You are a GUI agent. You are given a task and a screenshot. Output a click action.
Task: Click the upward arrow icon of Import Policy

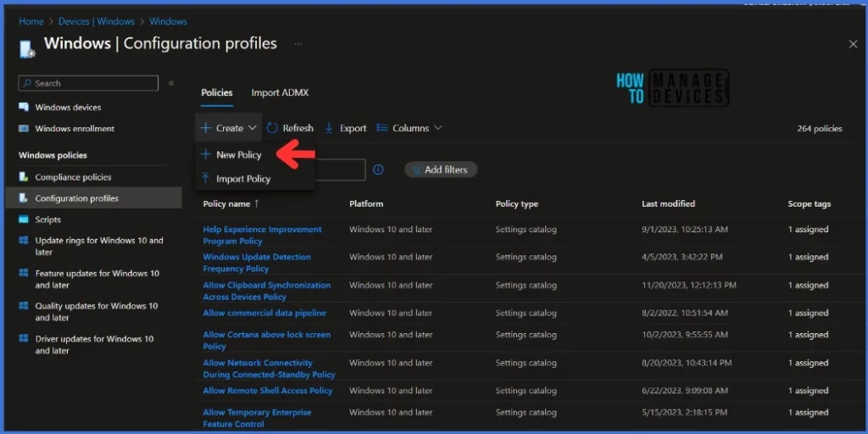click(206, 178)
